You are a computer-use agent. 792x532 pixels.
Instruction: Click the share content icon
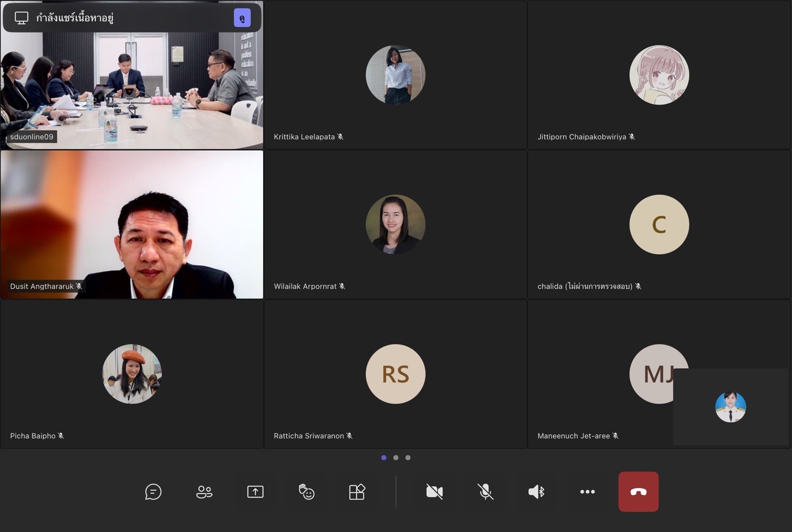click(255, 492)
